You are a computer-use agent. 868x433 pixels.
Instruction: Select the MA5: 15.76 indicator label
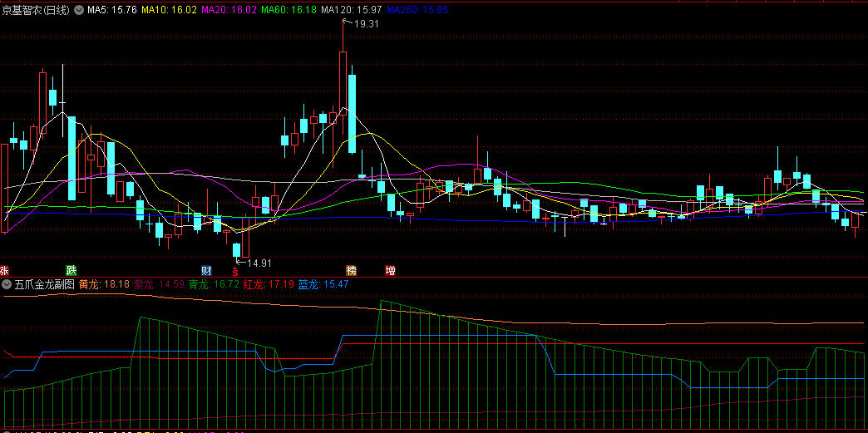pos(112,9)
